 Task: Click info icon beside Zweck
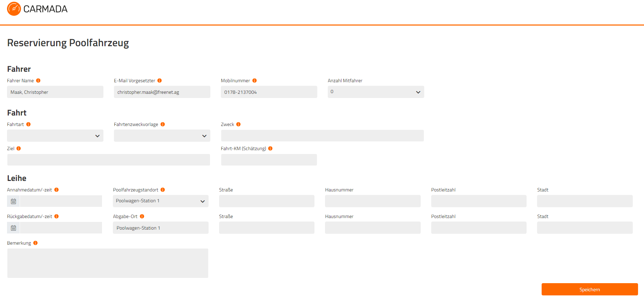tap(238, 124)
